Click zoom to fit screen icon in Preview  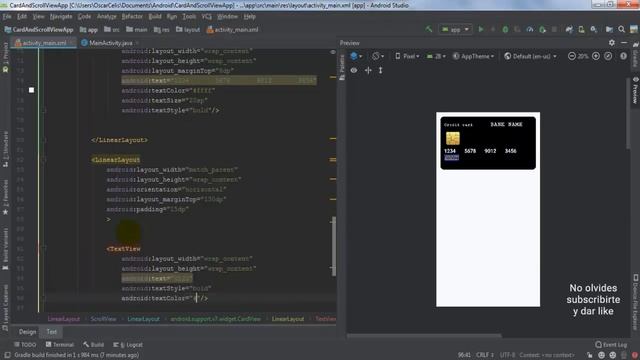pyautogui.click(x=608, y=56)
